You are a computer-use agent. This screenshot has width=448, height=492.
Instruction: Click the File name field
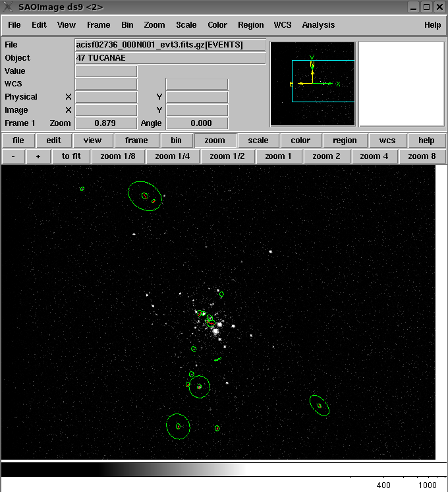[x=170, y=45]
